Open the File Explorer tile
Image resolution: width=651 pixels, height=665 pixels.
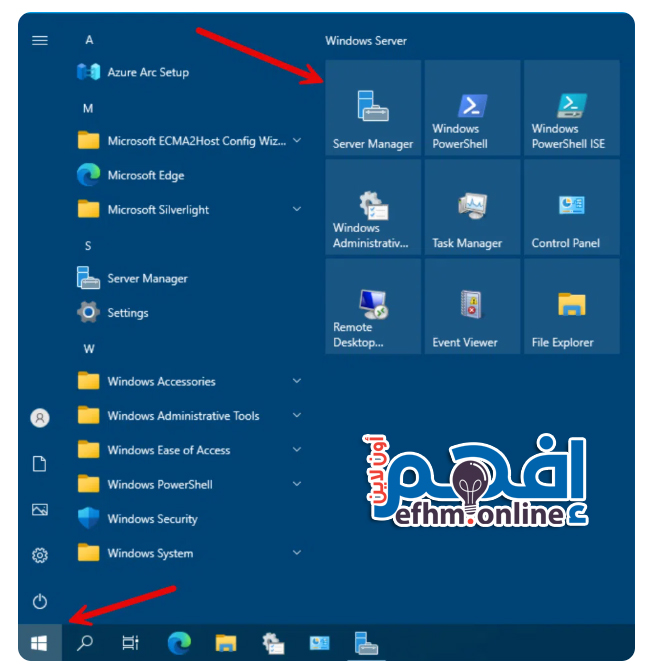coord(571,306)
